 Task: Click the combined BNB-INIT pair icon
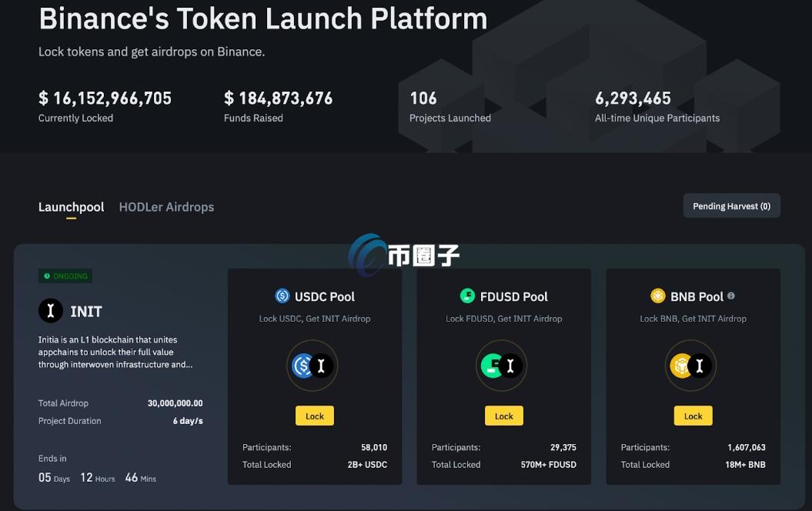[691, 366]
